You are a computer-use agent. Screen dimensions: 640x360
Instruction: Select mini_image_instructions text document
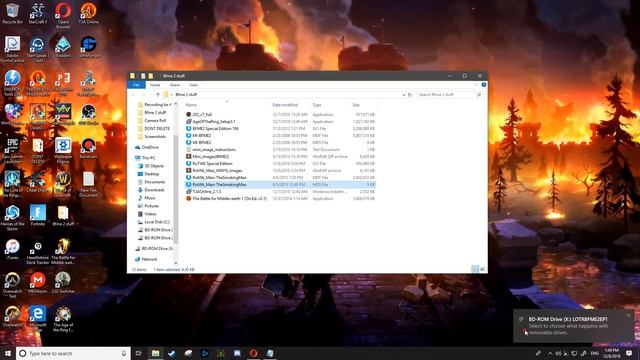280,150
